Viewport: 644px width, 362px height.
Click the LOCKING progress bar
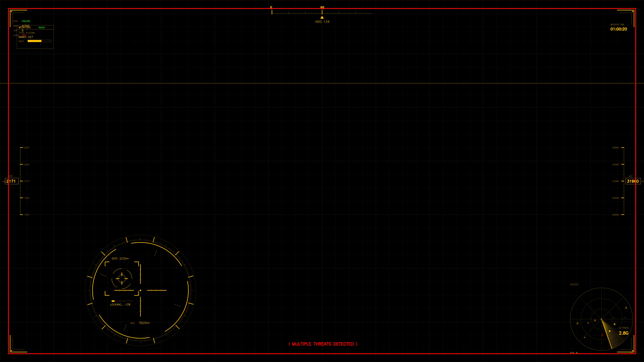(x=121, y=301)
